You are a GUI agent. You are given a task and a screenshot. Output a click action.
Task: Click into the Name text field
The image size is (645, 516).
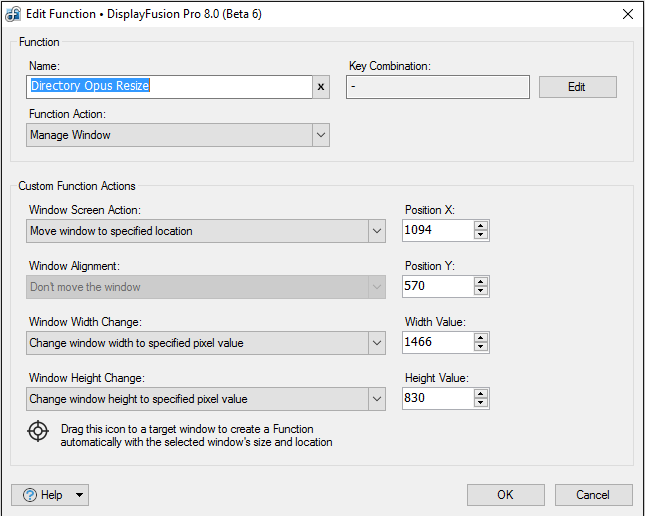tap(170, 87)
